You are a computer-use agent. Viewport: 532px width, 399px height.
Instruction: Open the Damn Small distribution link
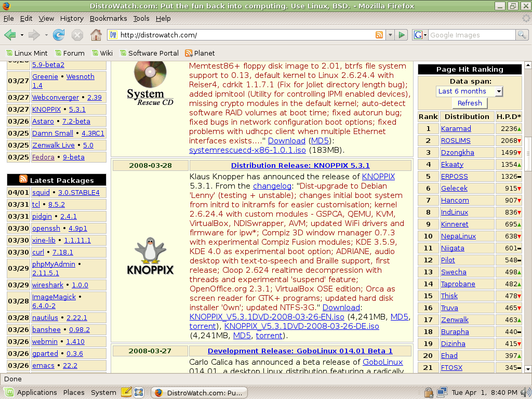pos(52,134)
